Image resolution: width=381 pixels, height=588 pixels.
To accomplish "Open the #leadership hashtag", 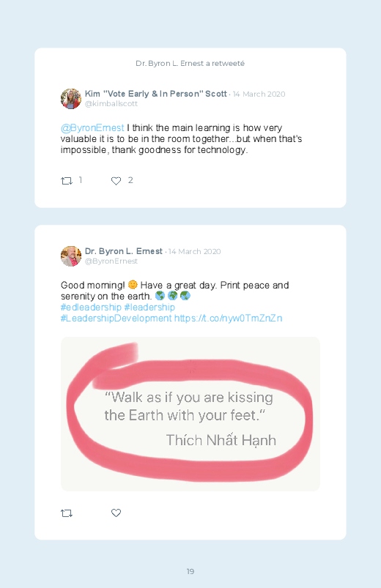I will point(149,307).
